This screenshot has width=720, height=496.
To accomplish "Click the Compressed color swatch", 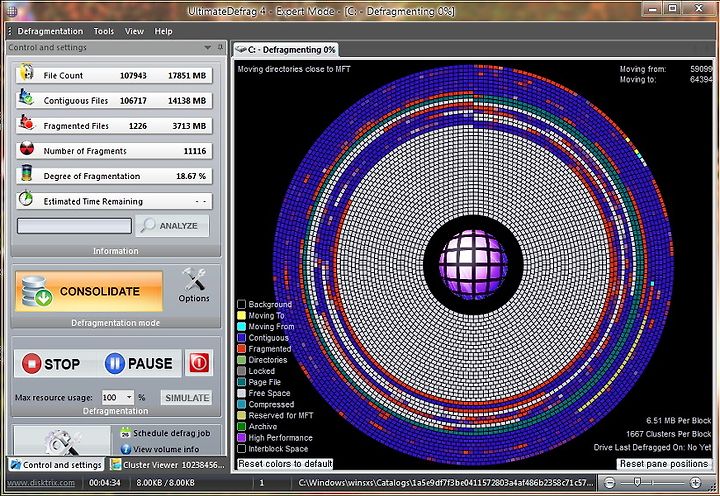I will [241, 404].
